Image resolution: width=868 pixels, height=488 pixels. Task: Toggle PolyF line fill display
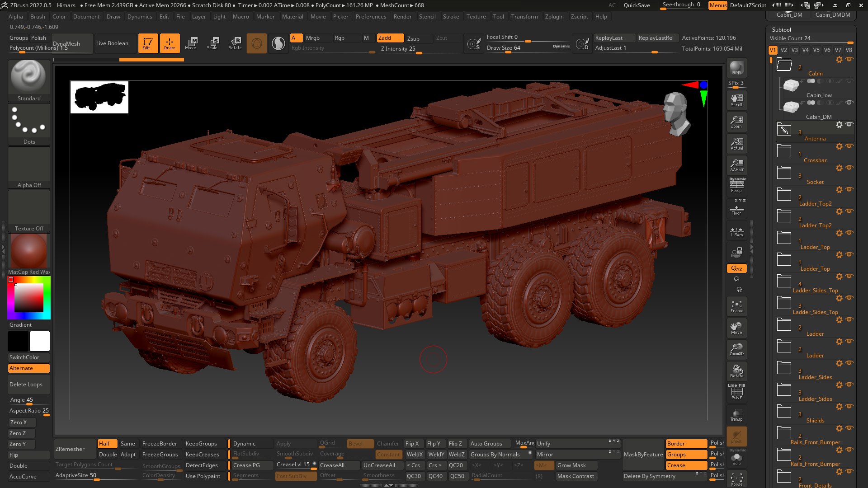coord(736,392)
